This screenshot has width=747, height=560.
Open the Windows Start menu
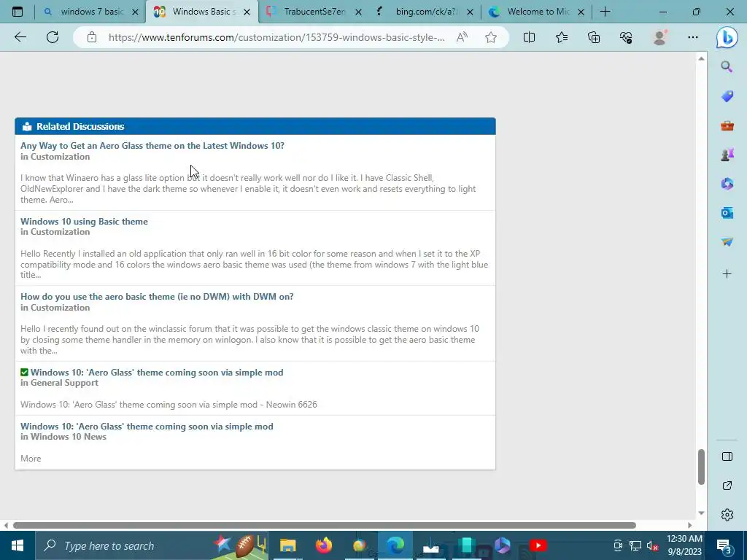click(18, 545)
